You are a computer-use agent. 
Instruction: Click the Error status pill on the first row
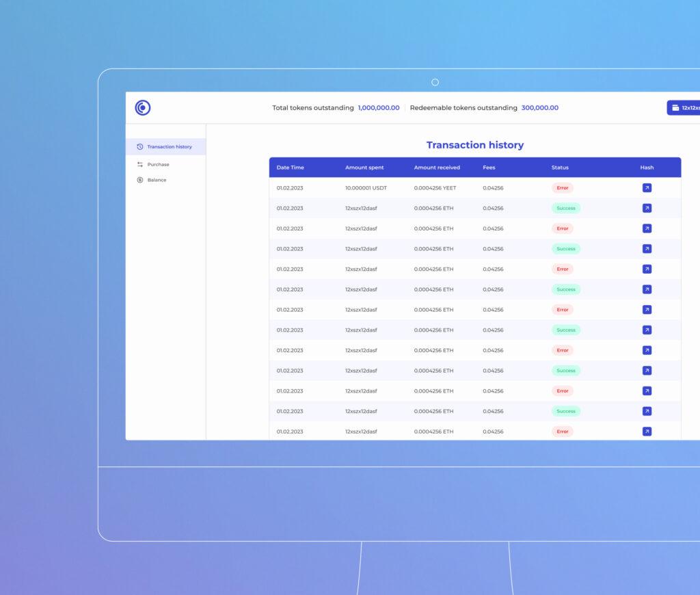(x=561, y=187)
